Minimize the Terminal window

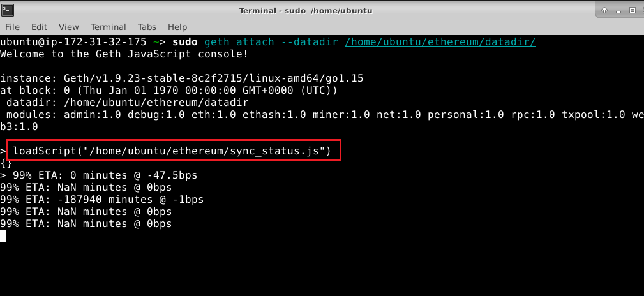point(618,11)
